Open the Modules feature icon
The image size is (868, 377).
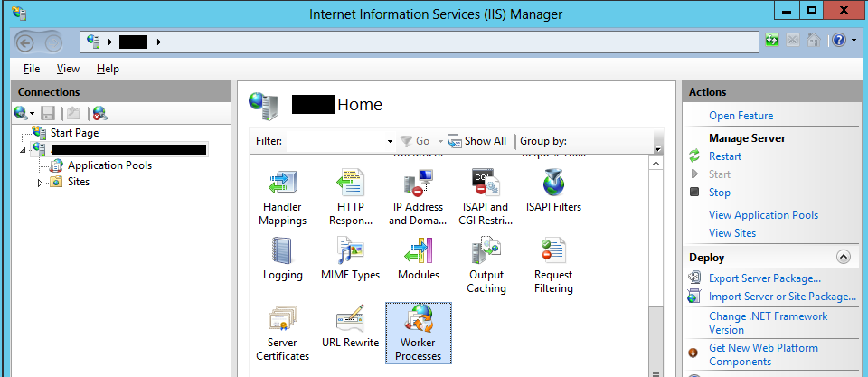pyautogui.click(x=418, y=252)
